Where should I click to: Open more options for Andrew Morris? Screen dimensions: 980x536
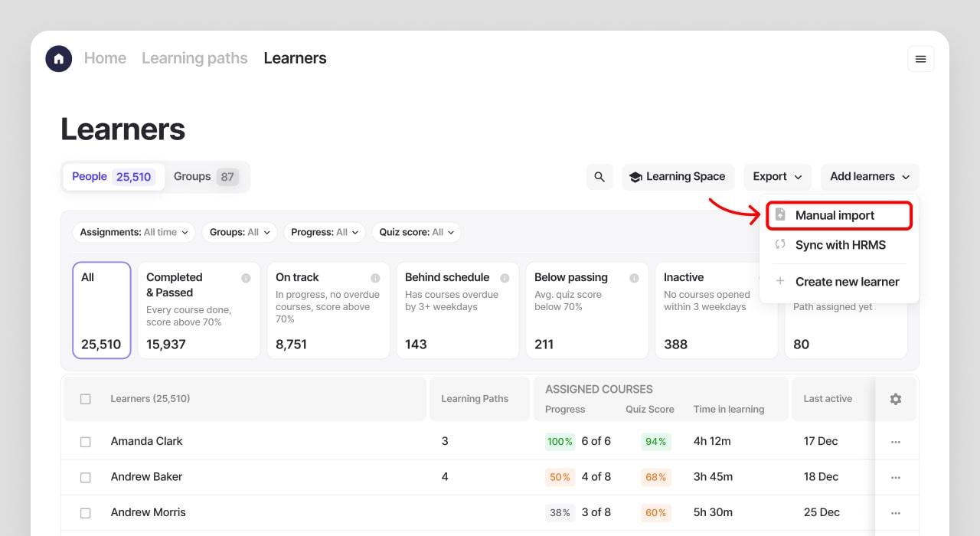(896, 513)
